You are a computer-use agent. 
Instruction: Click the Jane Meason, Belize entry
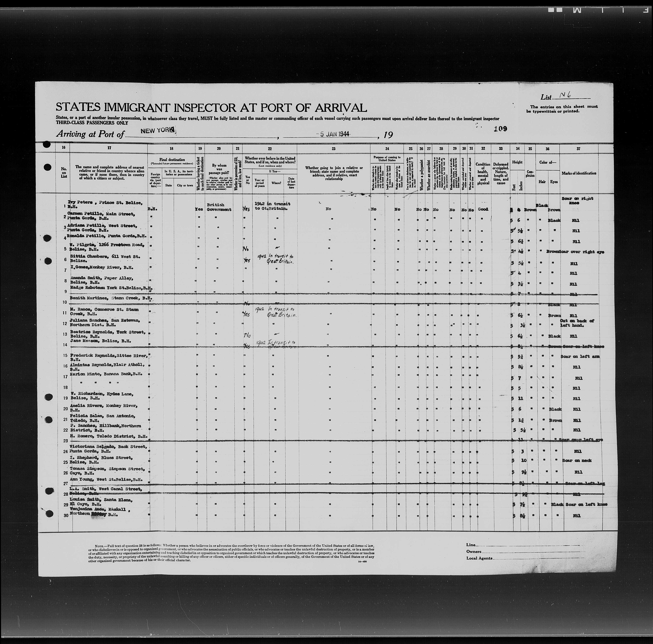[100, 341]
